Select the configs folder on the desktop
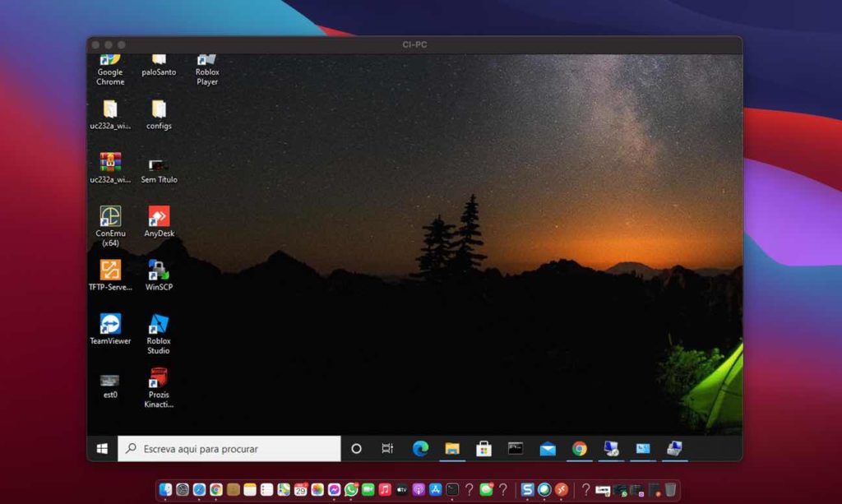This screenshot has width=842, height=504. [159, 115]
